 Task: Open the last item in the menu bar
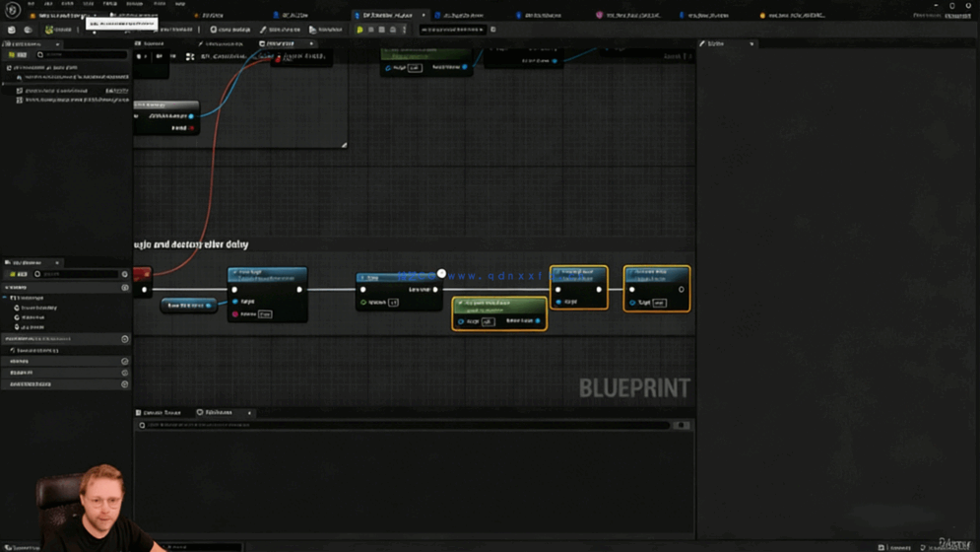[x=180, y=4]
